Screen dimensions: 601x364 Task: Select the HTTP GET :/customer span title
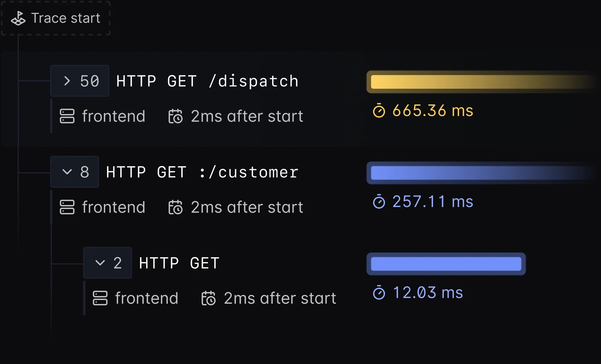coord(202,172)
